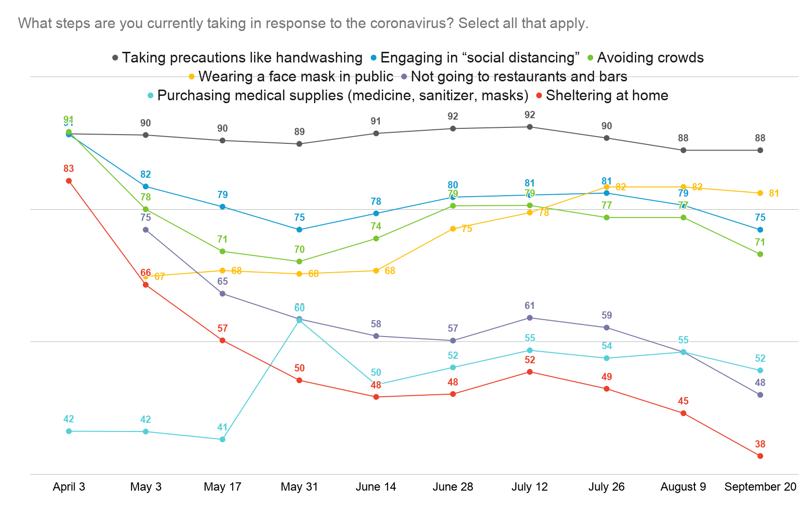
Task: Click the April 3 sheltering data point (83)
Action: pos(69,181)
